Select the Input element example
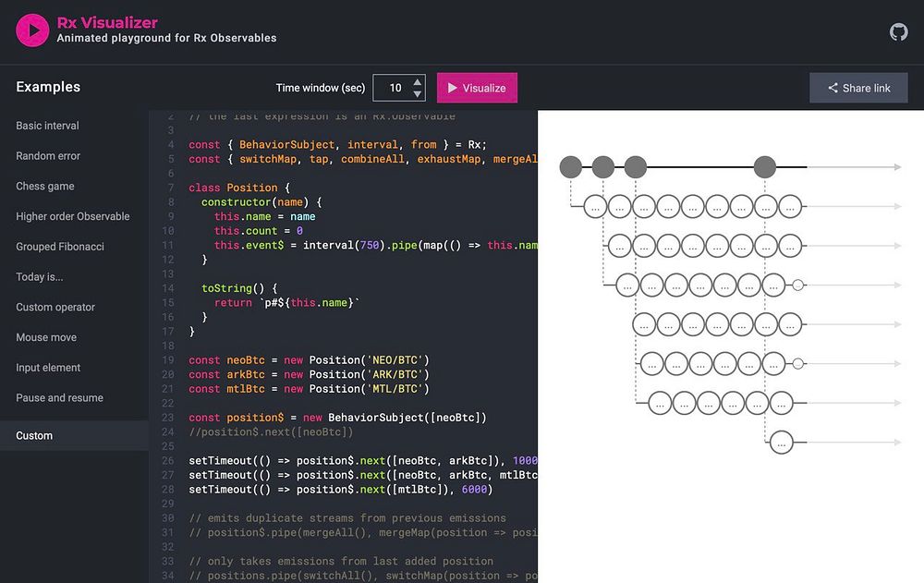Viewport: 924px width, 583px height. 48,367
